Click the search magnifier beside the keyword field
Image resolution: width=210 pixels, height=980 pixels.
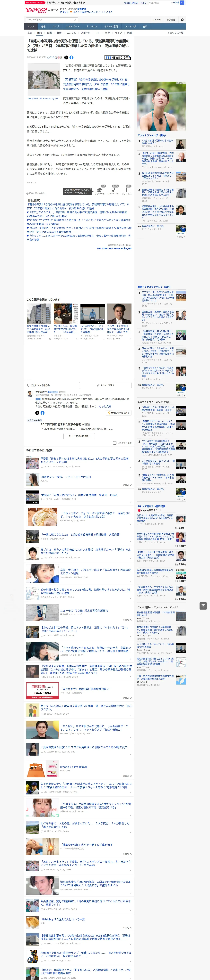[x=75, y=19]
